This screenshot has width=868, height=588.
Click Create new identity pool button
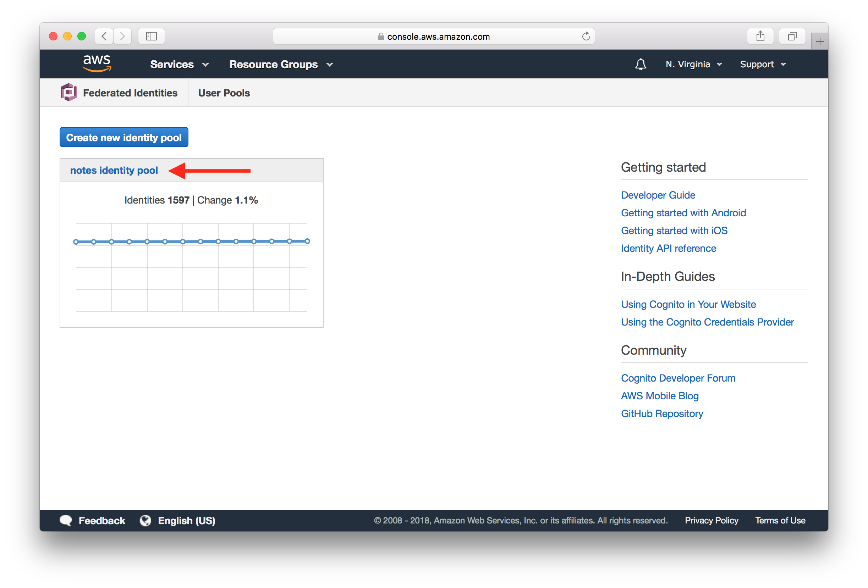[x=123, y=137]
